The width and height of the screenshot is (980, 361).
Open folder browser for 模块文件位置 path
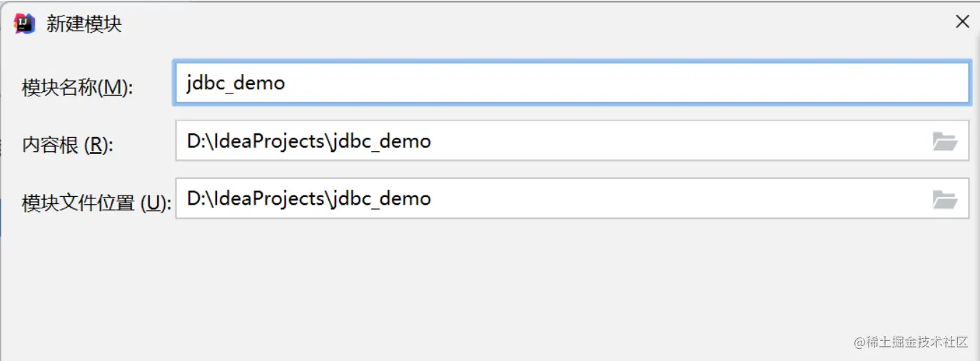tap(944, 199)
